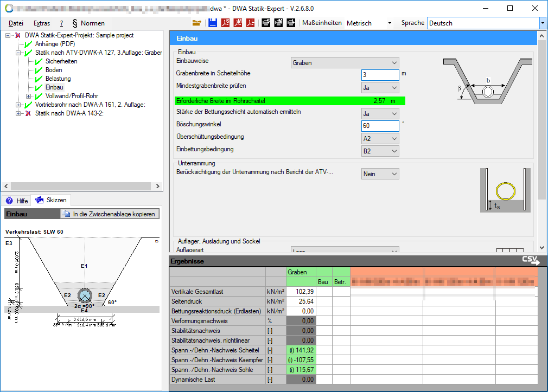Select Belastung in the project tree

tap(58, 79)
